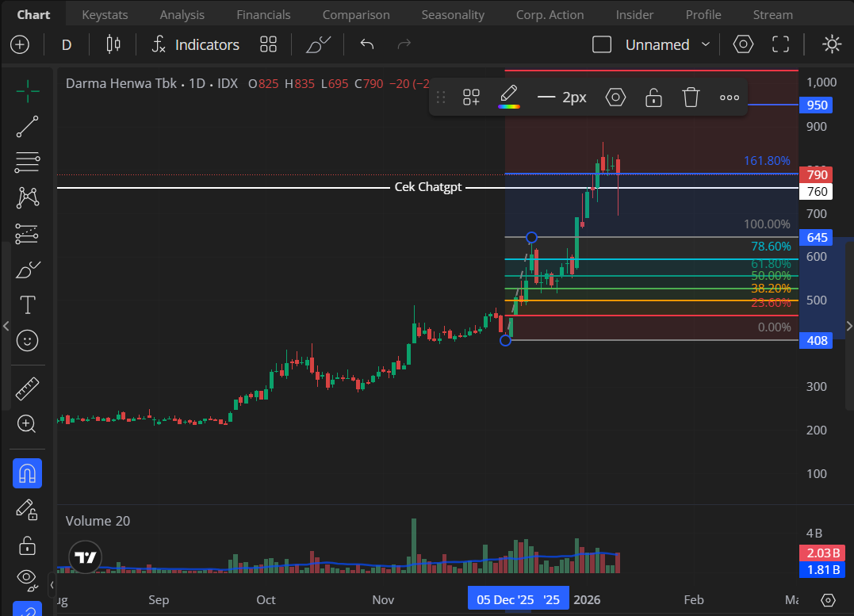Open the Unnamed layout dropdown
Viewport: 854px width, 616px height.
click(x=668, y=44)
